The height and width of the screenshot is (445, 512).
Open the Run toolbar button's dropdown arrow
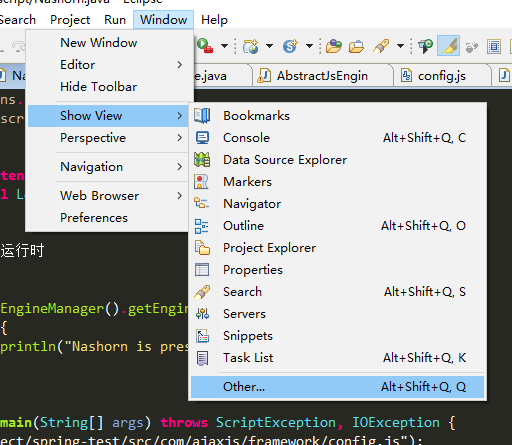pyautogui.click(x=224, y=46)
